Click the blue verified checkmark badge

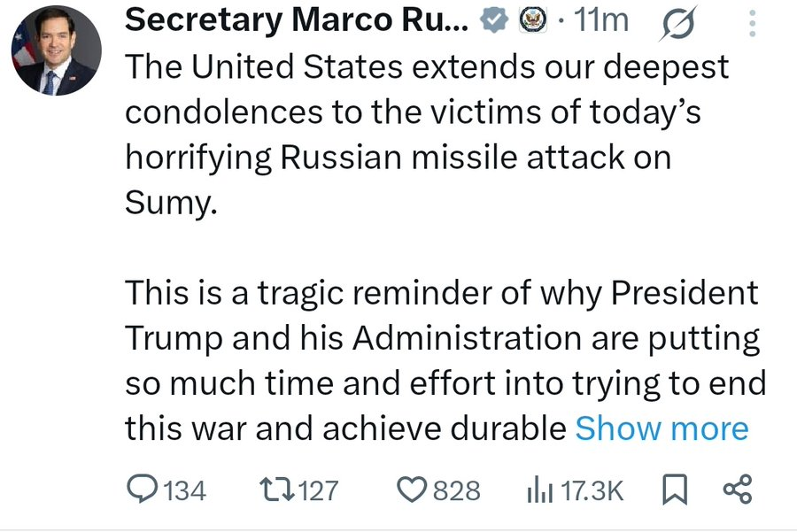tap(492, 21)
